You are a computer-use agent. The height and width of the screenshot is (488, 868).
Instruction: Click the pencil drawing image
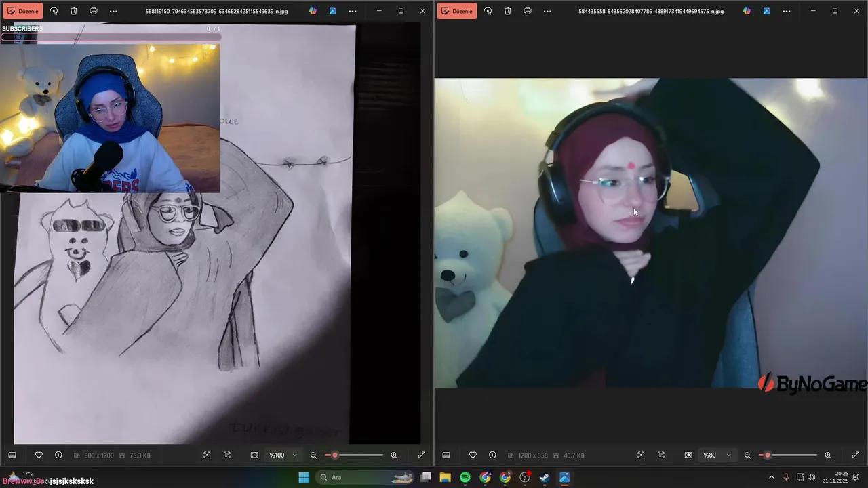[x=184, y=234]
